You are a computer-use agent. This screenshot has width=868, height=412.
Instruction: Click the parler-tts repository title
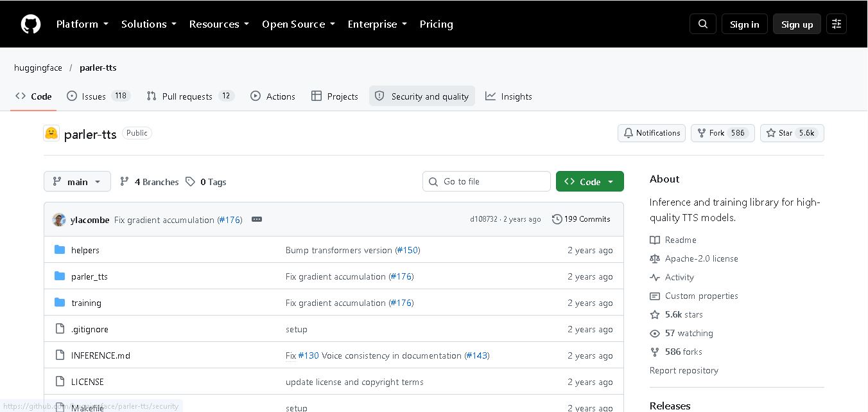(x=91, y=134)
